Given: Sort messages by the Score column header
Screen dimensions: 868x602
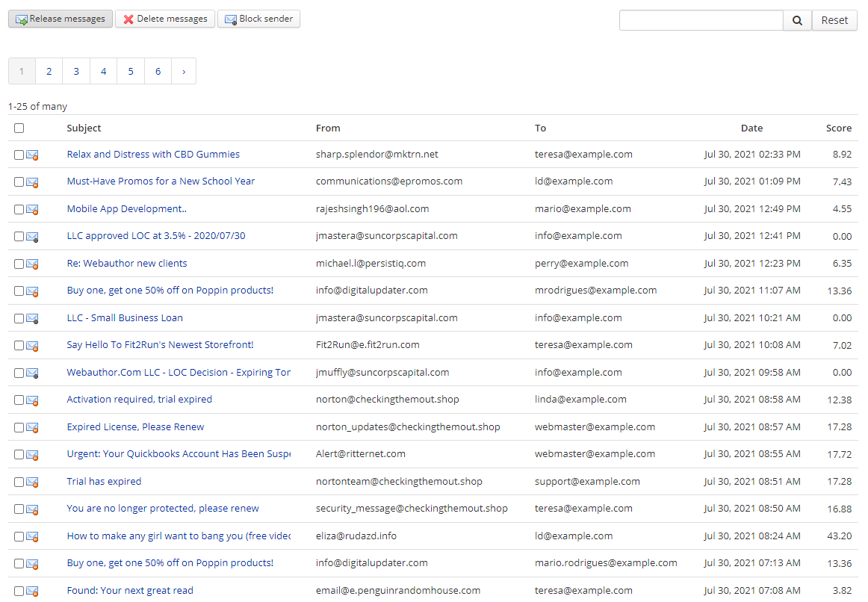Looking at the screenshot, I should (839, 128).
